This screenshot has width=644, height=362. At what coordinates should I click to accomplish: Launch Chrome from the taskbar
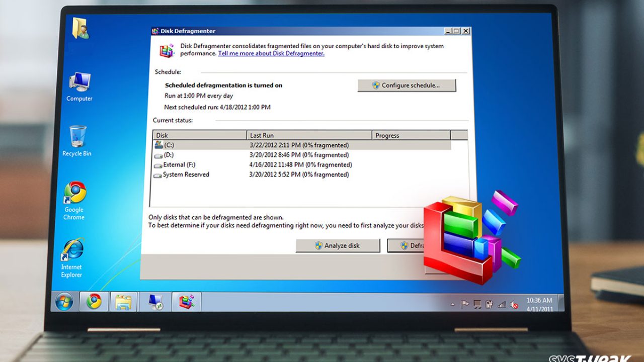pyautogui.click(x=94, y=302)
